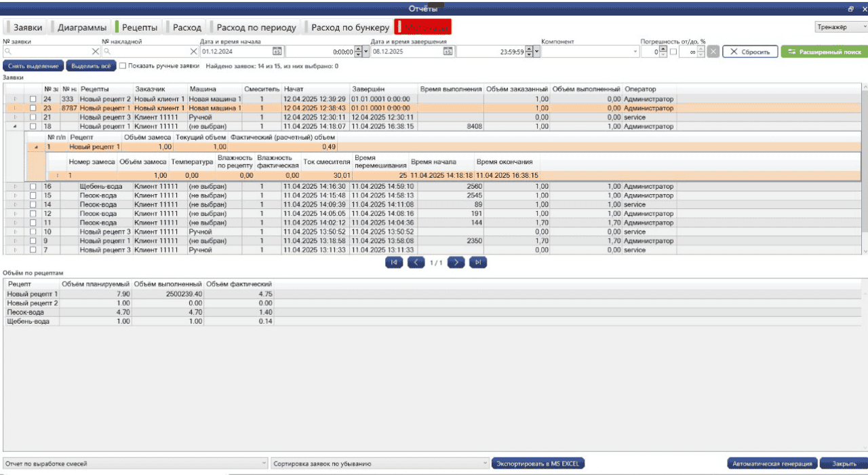Switch to the Диаграммы tab
The width and height of the screenshot is (868, 475).
point(81,28)
